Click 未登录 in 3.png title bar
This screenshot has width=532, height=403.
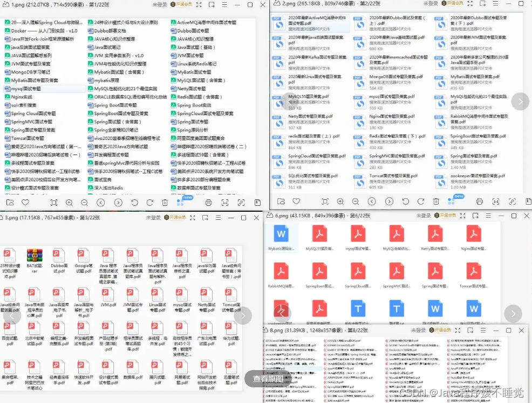pyautogui.click(x=153, y=218)
